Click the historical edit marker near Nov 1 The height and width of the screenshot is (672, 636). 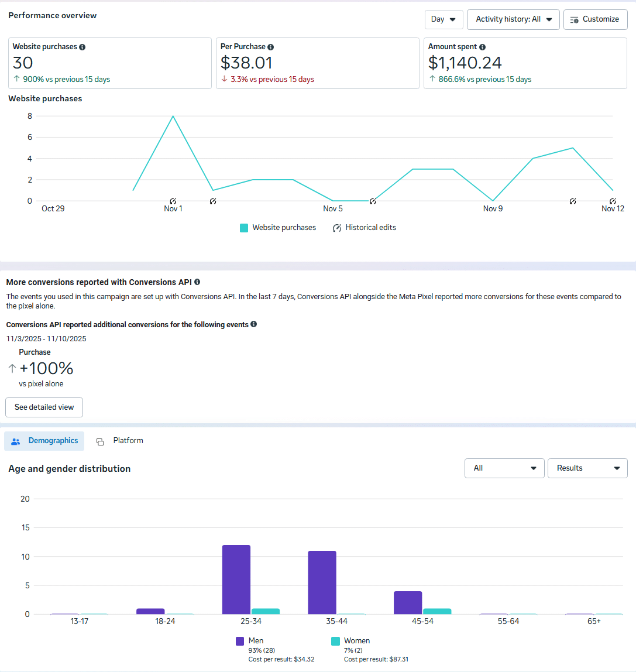pos(173,201)
